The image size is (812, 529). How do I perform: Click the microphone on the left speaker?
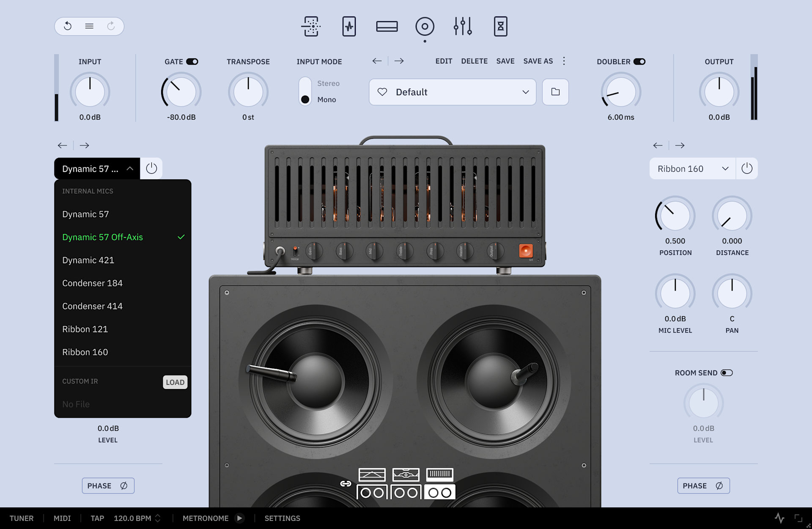pos(272,373)
